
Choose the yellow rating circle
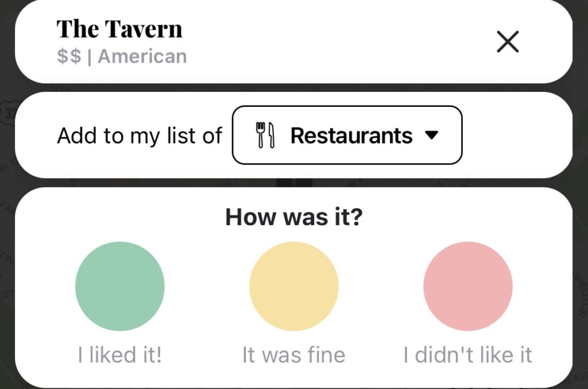(294, 286)
